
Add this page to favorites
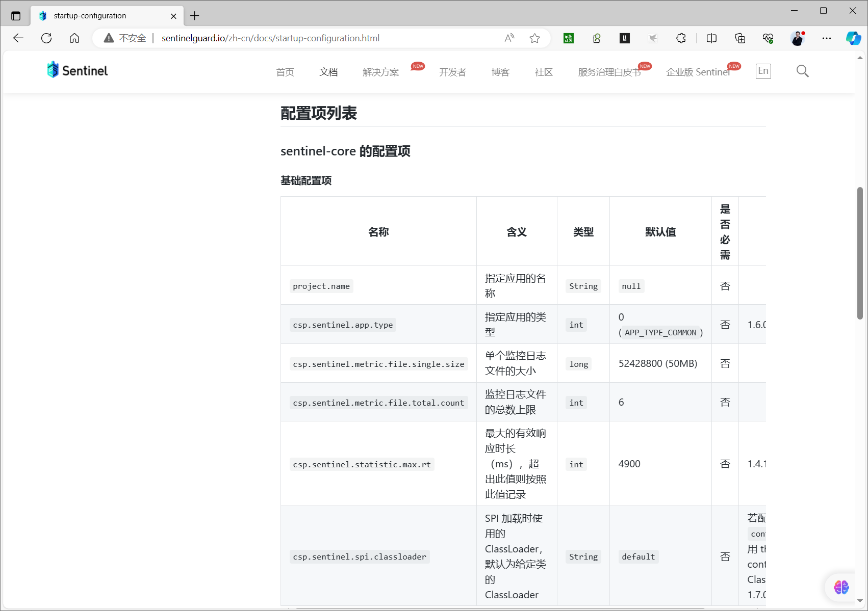coord(534,38)
